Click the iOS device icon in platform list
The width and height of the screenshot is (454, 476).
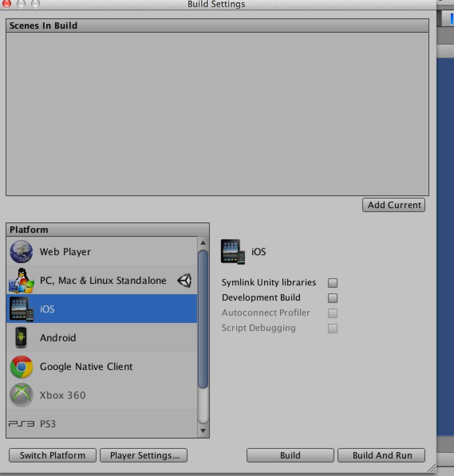click(21, 309)
